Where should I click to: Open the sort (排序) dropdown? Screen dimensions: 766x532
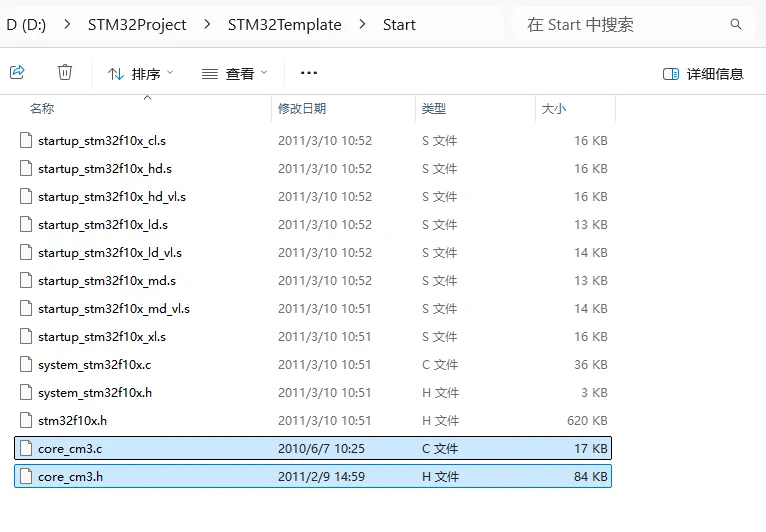click(x=140, y=74)
